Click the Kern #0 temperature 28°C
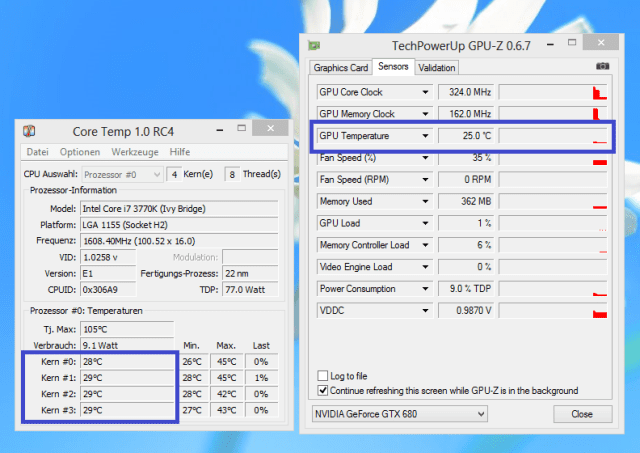The image size is (640, 453). pyautogui.click(x=127, y=362)
